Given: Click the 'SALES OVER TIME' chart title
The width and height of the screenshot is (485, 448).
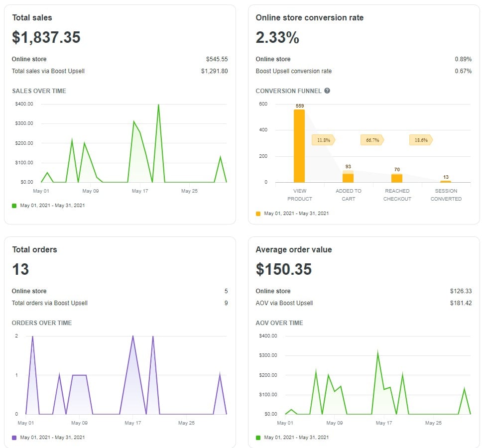Looking at the screenshot, I should tap(39, 91).
